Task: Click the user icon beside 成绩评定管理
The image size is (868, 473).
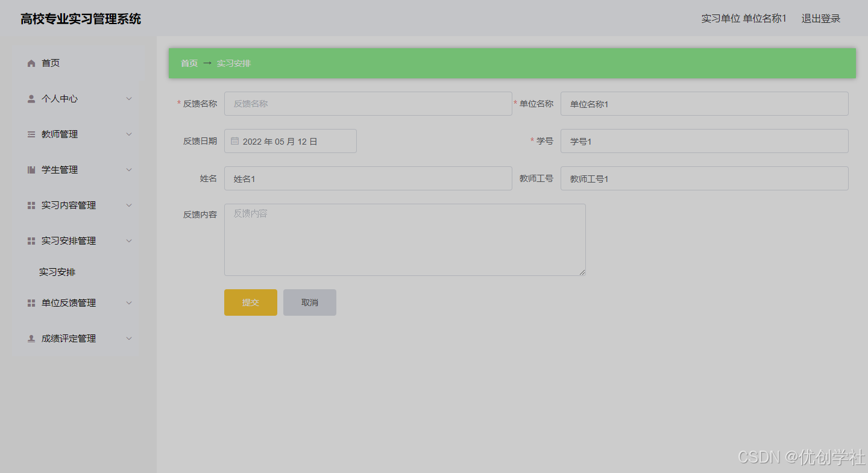Action: (x=31, y=339)
